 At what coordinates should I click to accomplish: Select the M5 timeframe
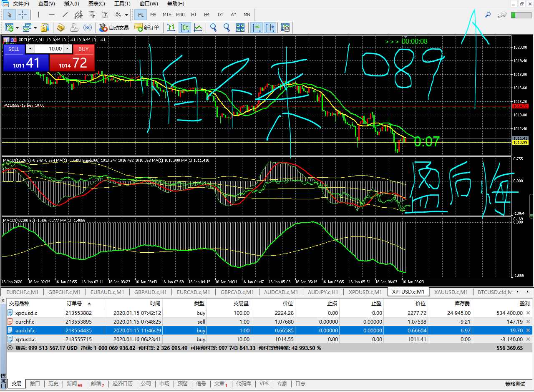click(153, 15)
